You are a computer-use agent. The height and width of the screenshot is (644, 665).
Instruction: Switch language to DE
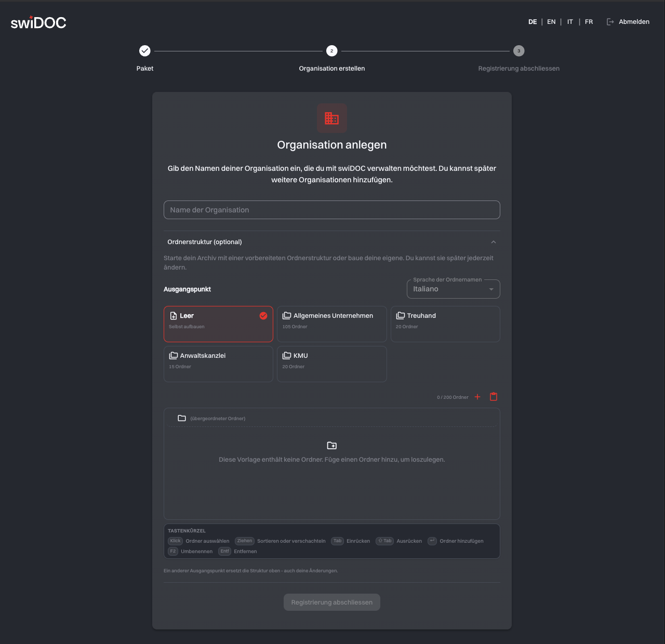533,22
